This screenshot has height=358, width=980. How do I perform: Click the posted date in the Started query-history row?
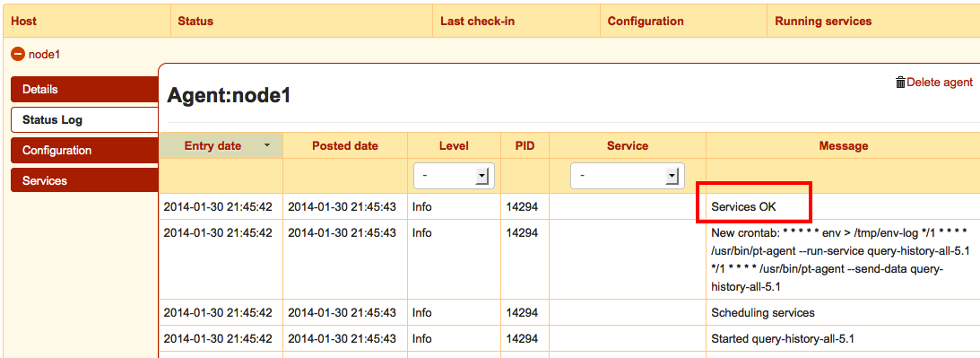pos(342,338)
